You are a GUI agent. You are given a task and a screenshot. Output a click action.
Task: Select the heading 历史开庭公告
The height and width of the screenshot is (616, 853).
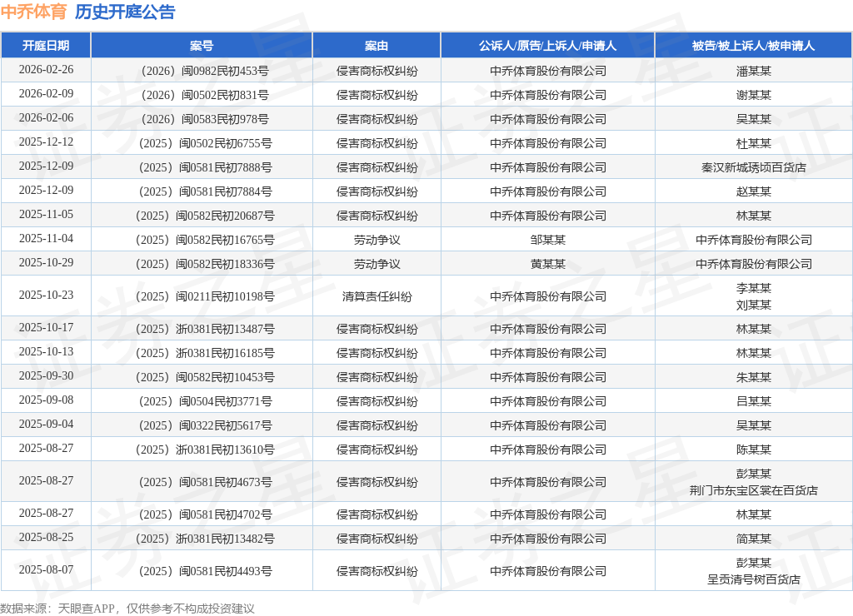[125, 12]
